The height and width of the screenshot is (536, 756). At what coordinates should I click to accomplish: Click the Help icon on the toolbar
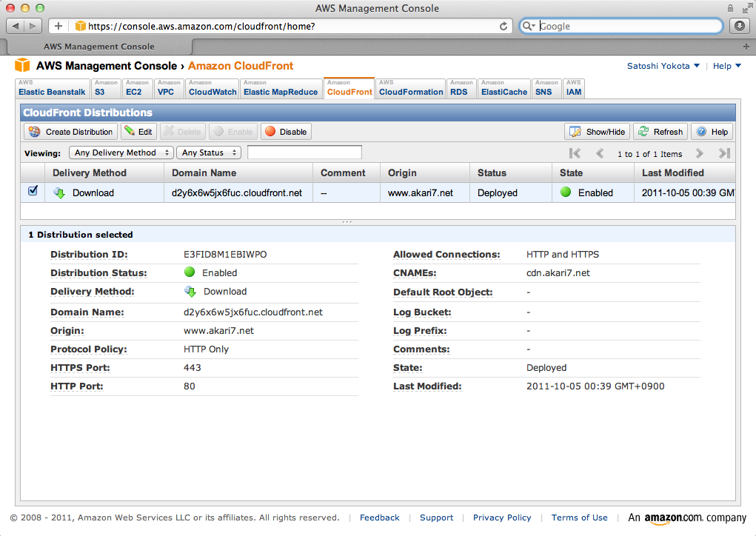coord(703,131)
